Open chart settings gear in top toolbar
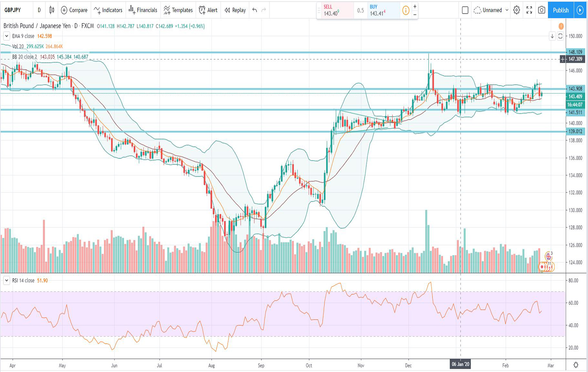The width and height of the screenshot is (588, 372). pos(516,10)
